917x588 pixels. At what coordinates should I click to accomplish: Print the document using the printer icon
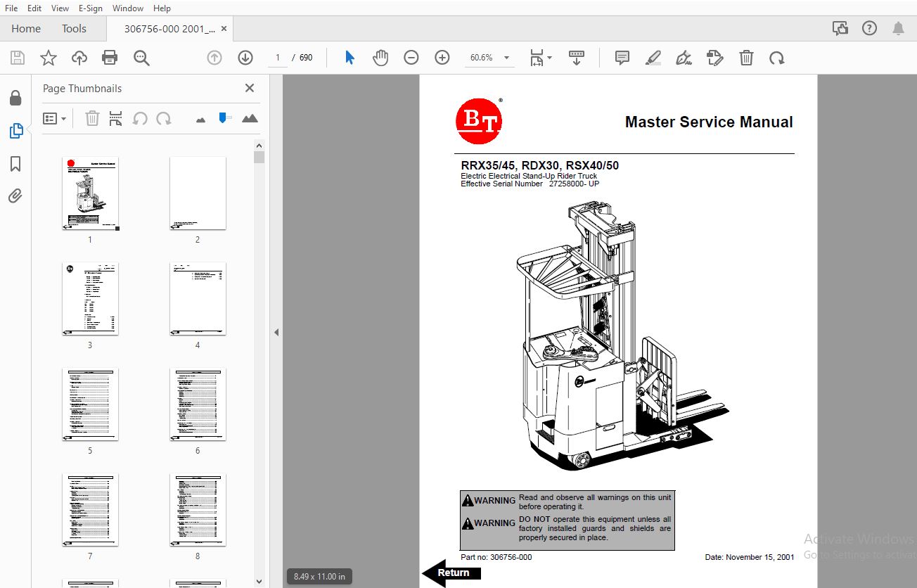(110, 58)
